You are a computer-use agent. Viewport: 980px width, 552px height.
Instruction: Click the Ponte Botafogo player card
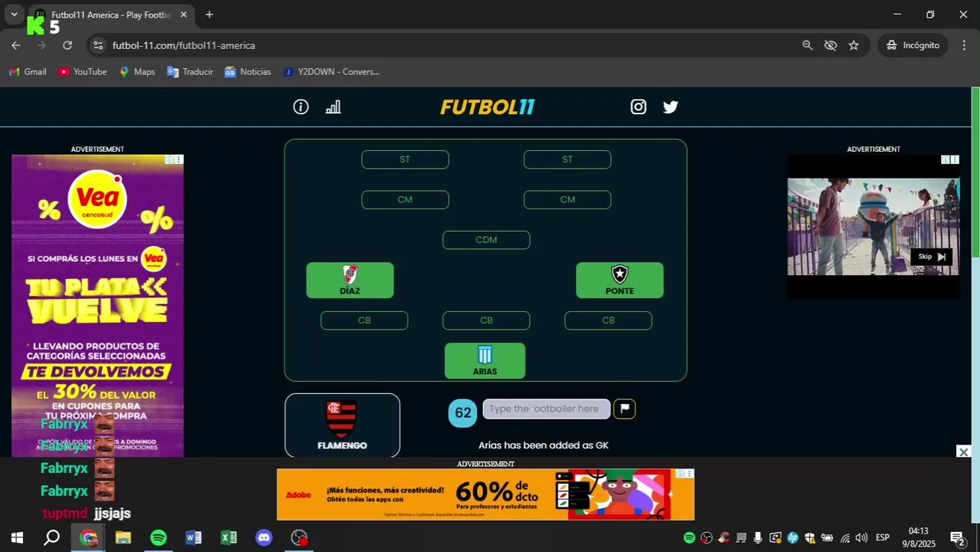[620, 281]
